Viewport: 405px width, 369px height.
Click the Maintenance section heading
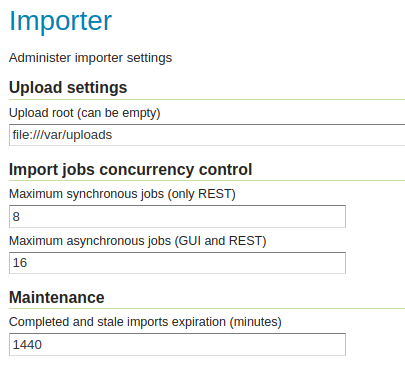(57, 297)
